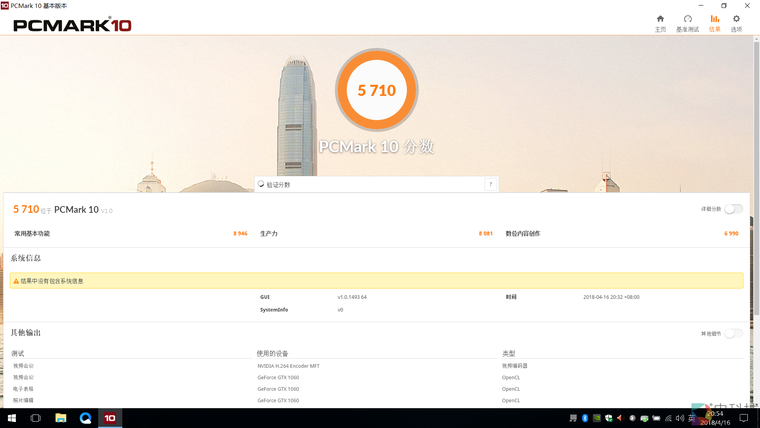The width and height of the screenshot is (760, 428).
Task: Click the 其他输出 section heading
Action: click(26, 333)
